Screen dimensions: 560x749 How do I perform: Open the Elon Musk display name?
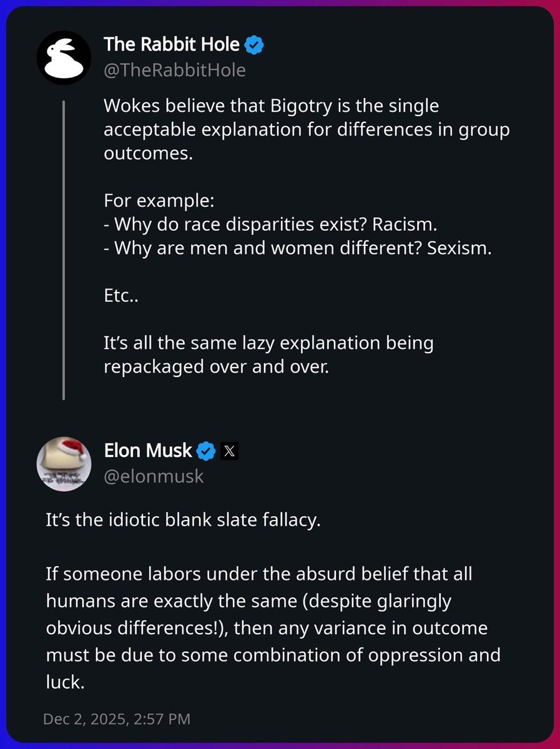148,449
